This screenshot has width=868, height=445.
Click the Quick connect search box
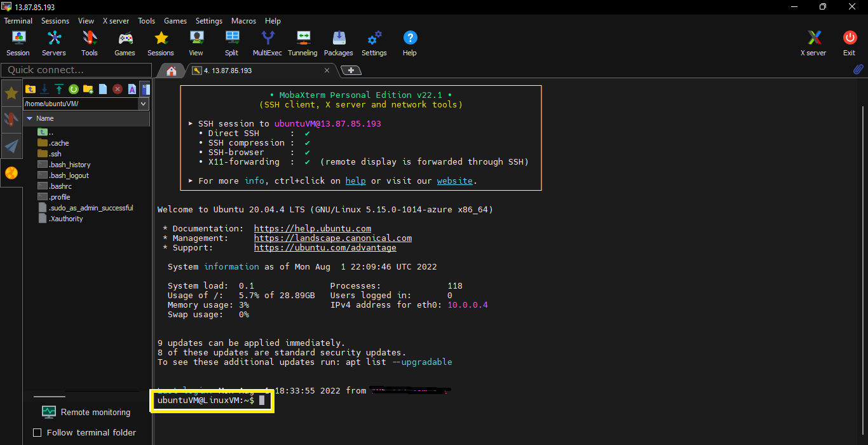76,70
